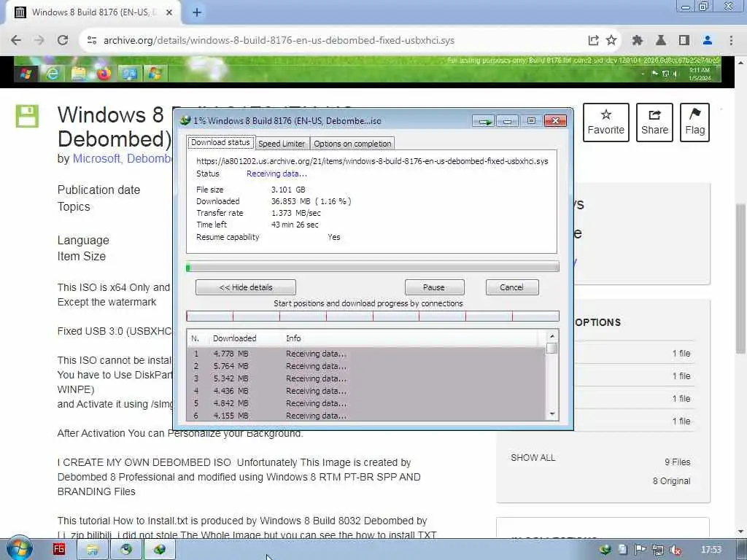
Task: Select connection row 1 with 4.778 MB
Action: pos(366,354)
